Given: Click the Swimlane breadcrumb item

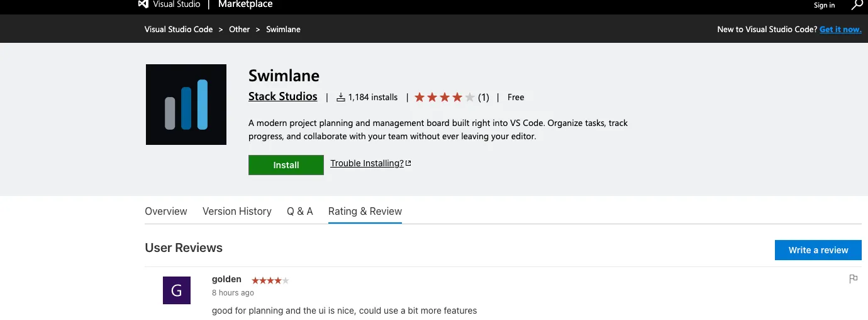Looking at the screenshot, I should (x=283, y=30).
